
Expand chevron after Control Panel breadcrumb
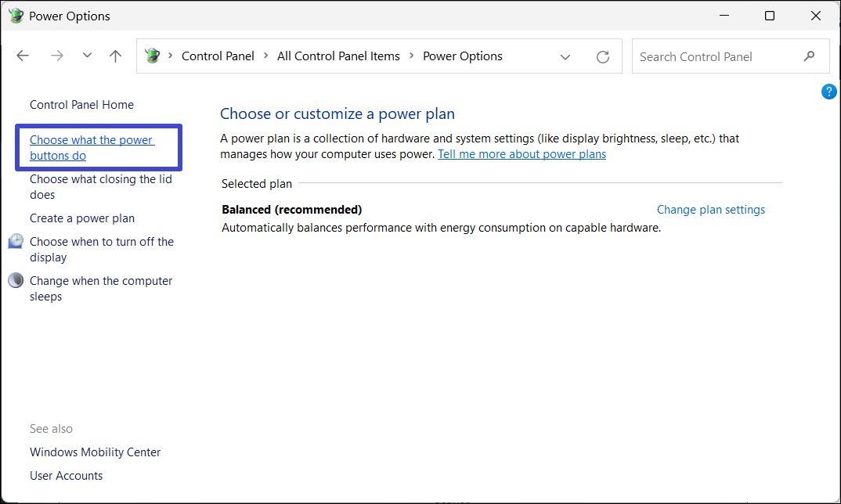click(x=266, y=56)
